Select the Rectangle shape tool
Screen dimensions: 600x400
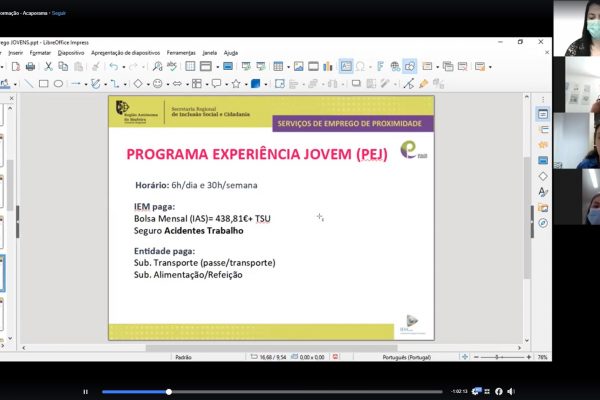coord(43,84)
